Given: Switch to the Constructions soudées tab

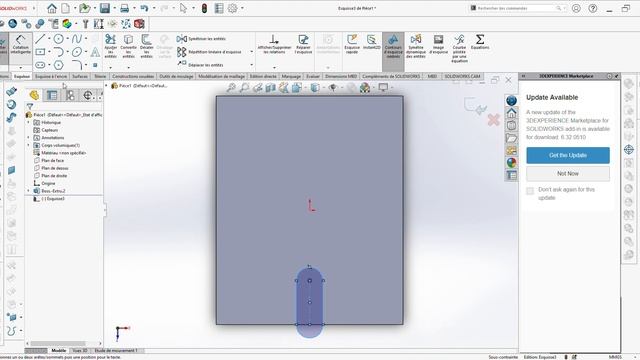Looking at the screenshot, I should (x=133, y=76).
